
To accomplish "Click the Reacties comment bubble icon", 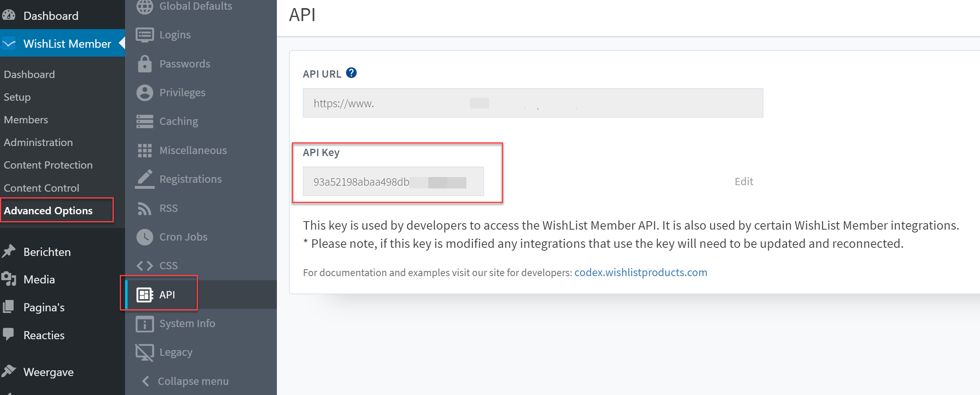I will pyautogui.click(x=9, y=335).
